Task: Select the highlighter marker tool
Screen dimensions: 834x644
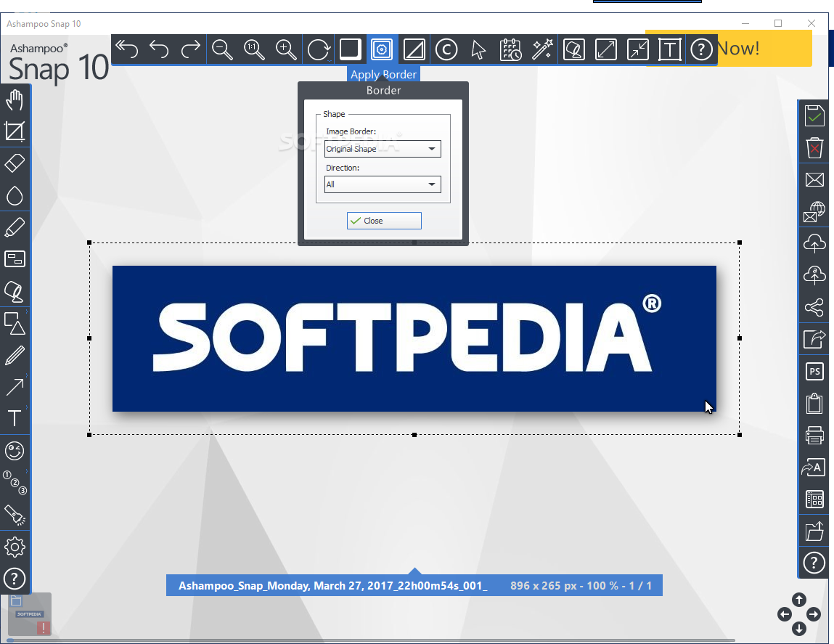Action: click(15, 227)
